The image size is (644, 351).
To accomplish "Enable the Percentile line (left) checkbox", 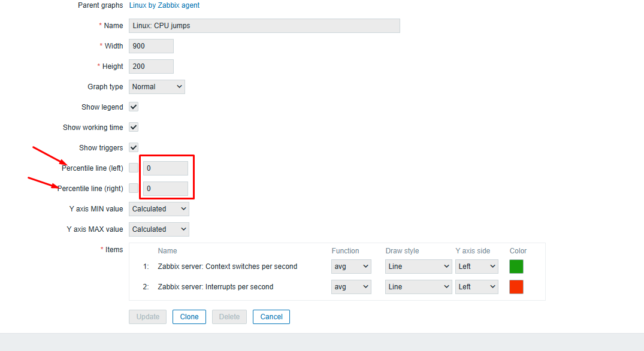I will (x=134, y=168).
